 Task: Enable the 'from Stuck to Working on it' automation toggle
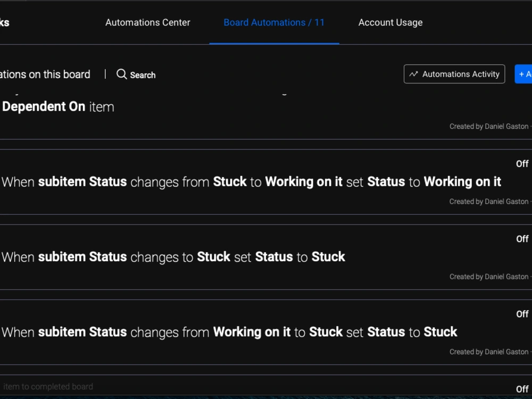pos(521,163)
